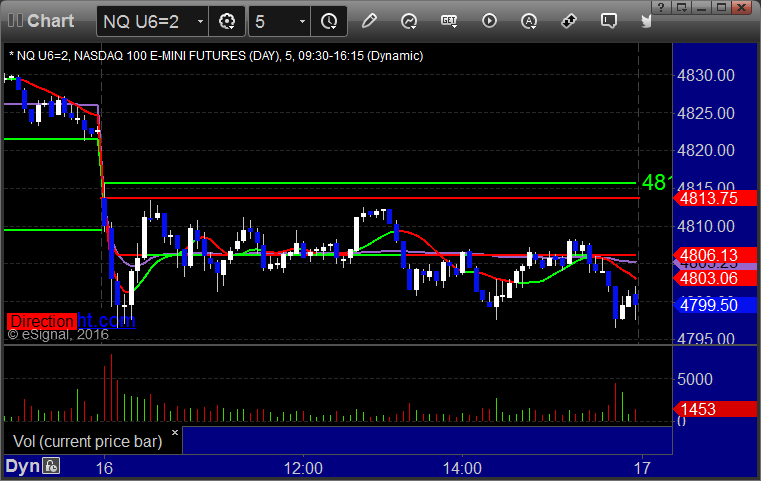
Task: Open the chat comment bubble icon
Action: [x=609, y=21]
